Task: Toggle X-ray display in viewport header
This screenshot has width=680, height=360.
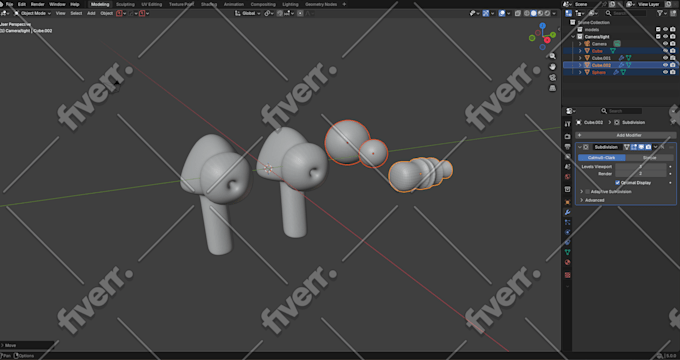Action: [x=518, y=13]
